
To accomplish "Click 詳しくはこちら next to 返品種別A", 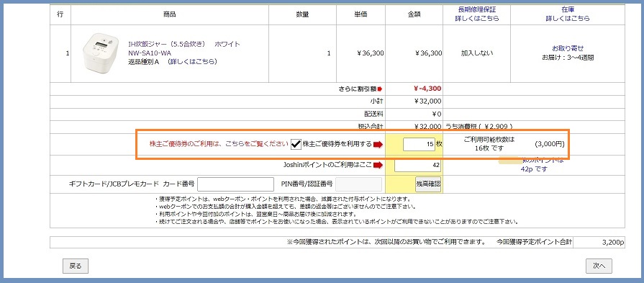I will [x=193, y=62].
